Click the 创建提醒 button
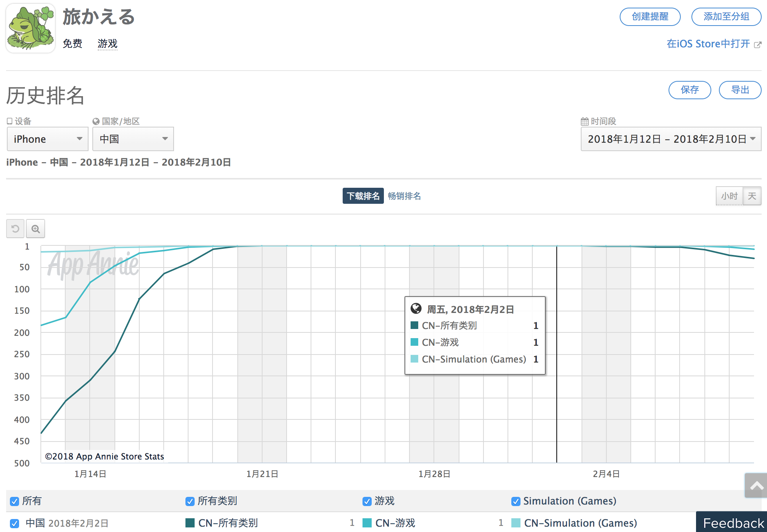This screenshot has height=532, width=767. click(650, 17)
